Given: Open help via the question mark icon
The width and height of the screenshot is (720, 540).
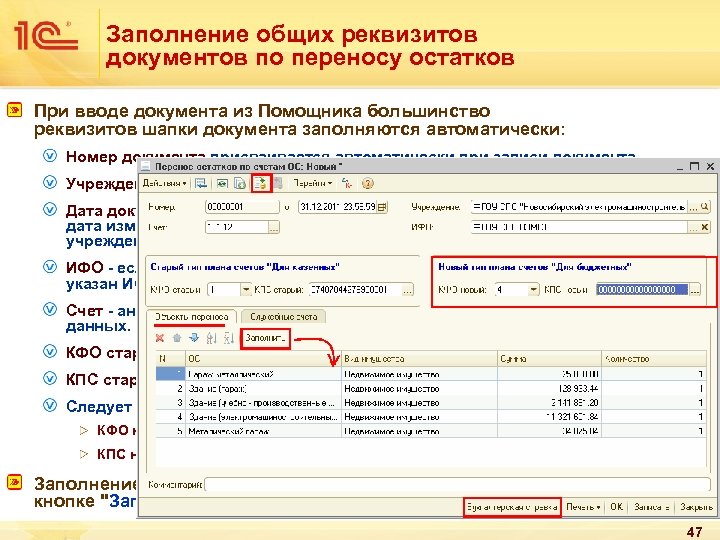Looking at the screenshot, I should pyautogui.click(x=368, y=184).
